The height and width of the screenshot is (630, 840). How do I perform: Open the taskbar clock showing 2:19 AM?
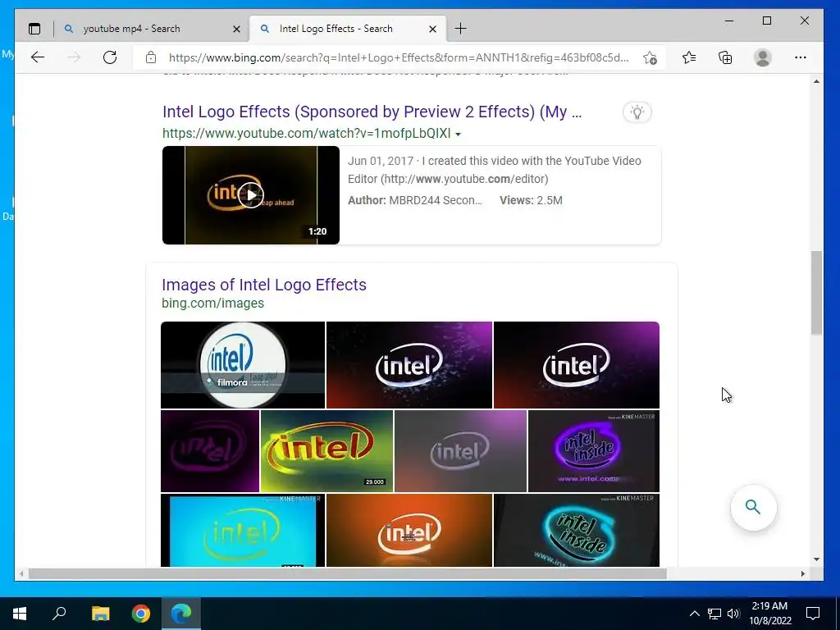(x=769, y=614)
